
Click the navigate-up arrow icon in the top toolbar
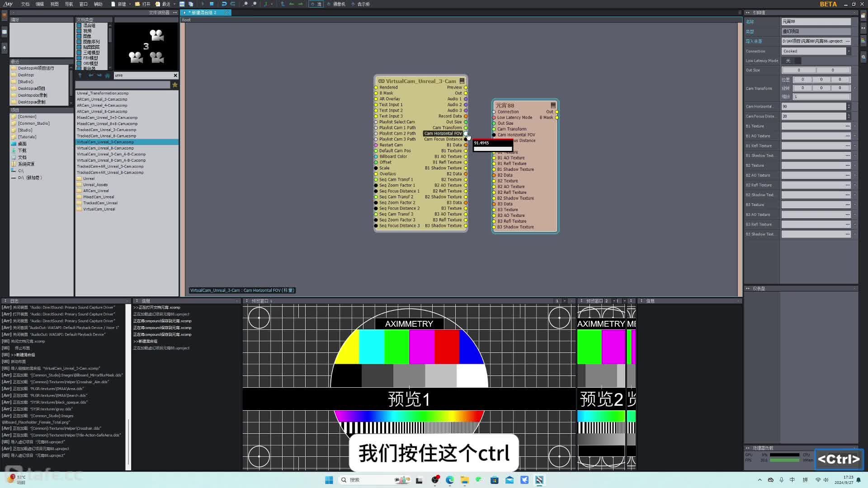tap(283, 4)
